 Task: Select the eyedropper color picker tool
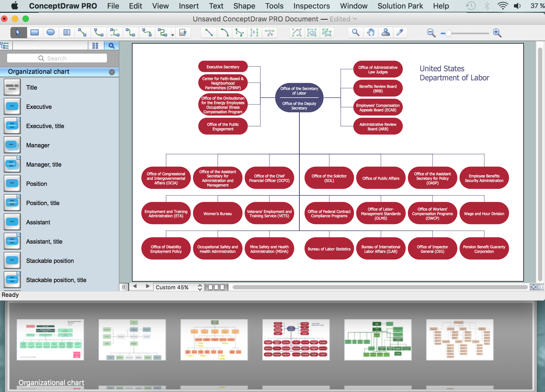point(401,33)
